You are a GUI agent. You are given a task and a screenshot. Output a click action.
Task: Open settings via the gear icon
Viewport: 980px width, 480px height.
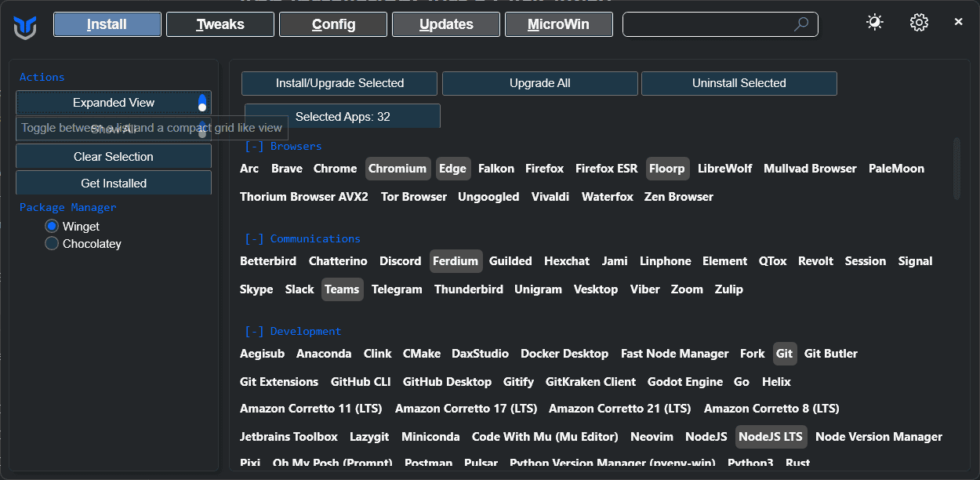point(919,23)
